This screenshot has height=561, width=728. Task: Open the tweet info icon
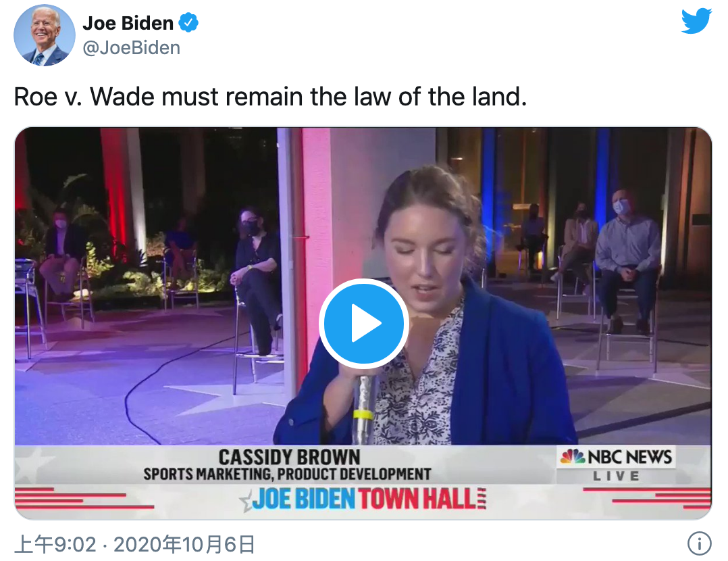699,543
